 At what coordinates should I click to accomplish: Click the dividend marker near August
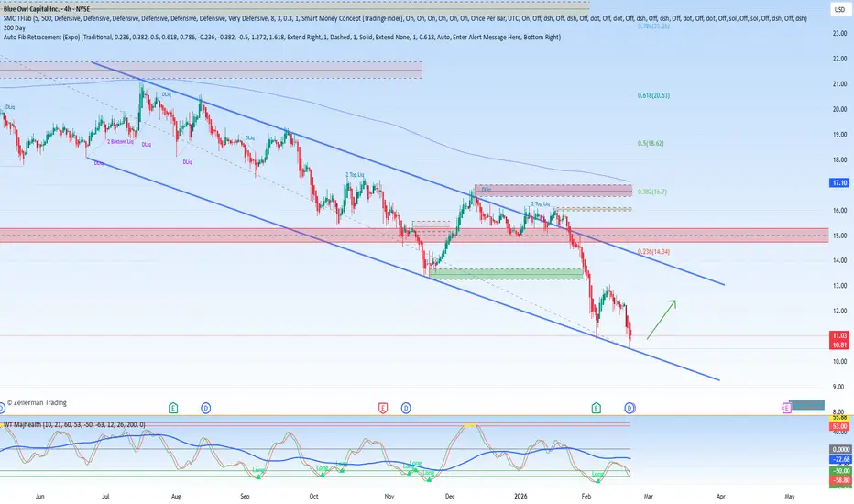(x=206, y=408)
